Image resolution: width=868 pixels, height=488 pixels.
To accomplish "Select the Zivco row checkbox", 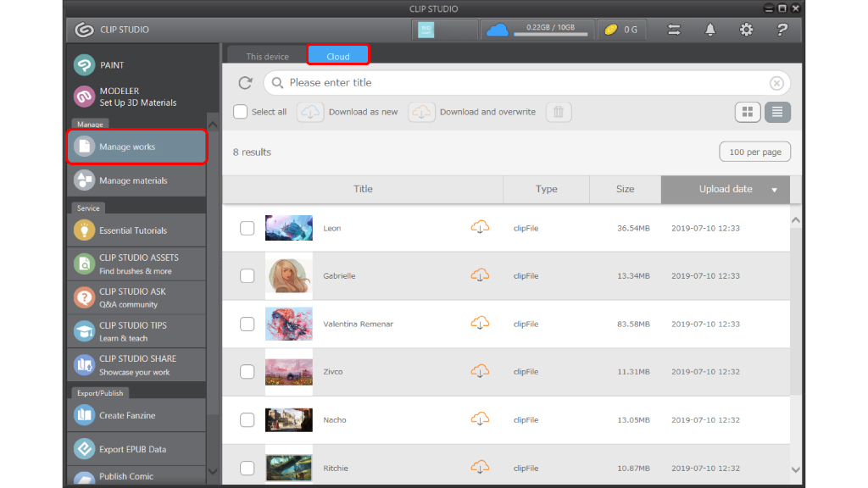I will coord(247,371).
